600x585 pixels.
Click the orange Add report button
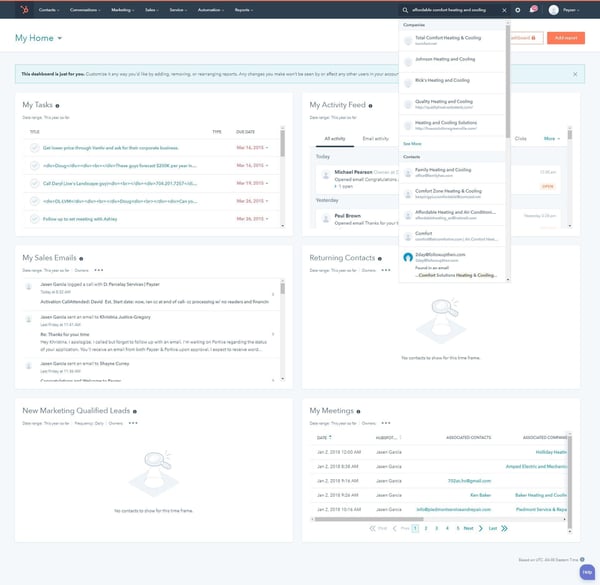566,38
